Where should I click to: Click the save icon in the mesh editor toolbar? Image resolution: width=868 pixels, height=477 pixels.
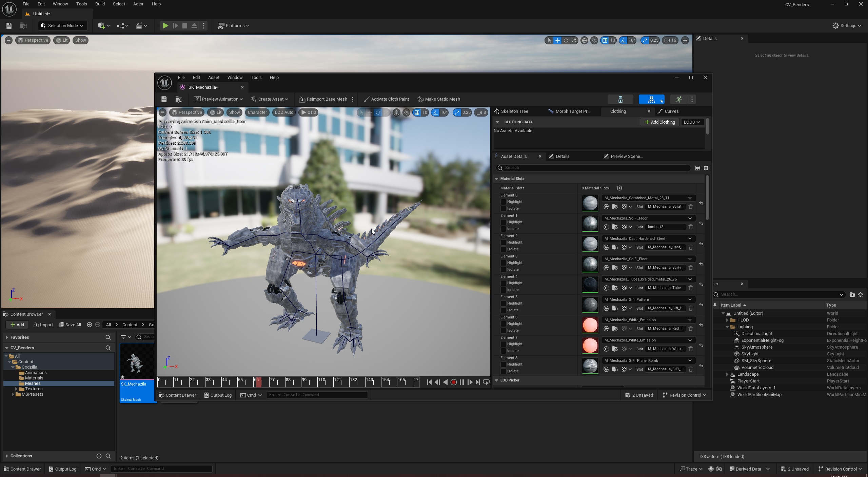coord(164,99)
